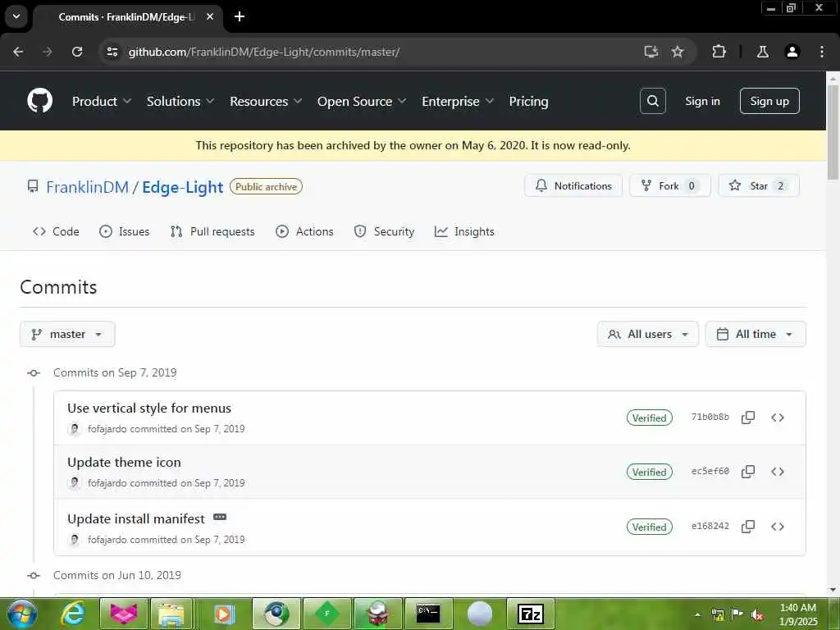Expand Solutions menu

tap(180, 101)
